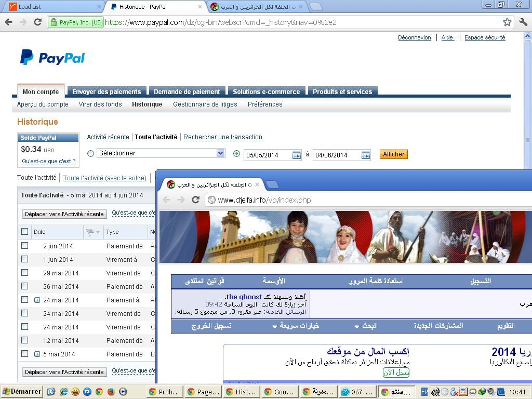Expand the 24 mai 2014 Paiement à row
This screenshot has width=532, height=399.
click(x=37, y=300)
